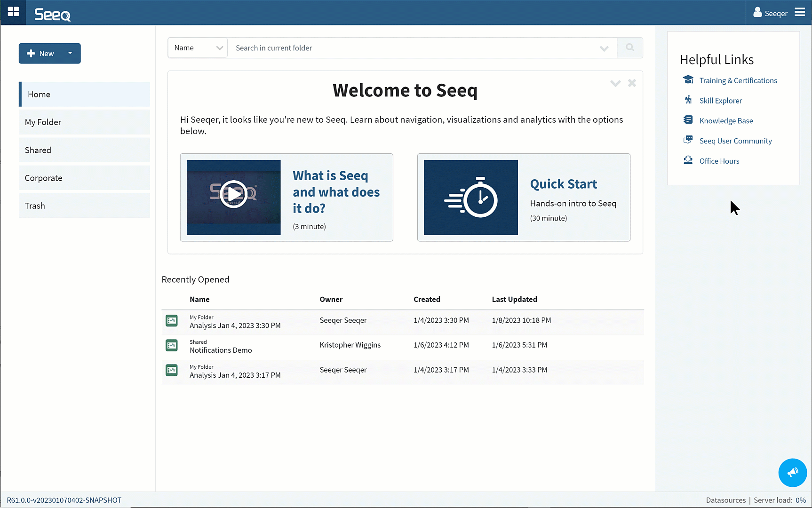Open the Shared folder in the sidebar
Viewport: 812px width, 508px height.
pos(85,150)
